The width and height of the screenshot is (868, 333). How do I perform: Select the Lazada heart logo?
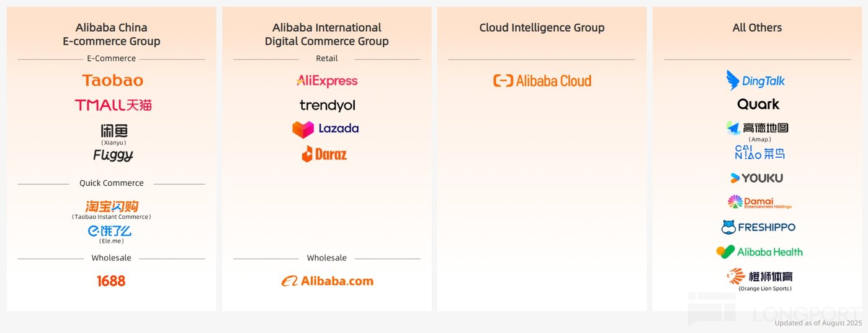303,129
